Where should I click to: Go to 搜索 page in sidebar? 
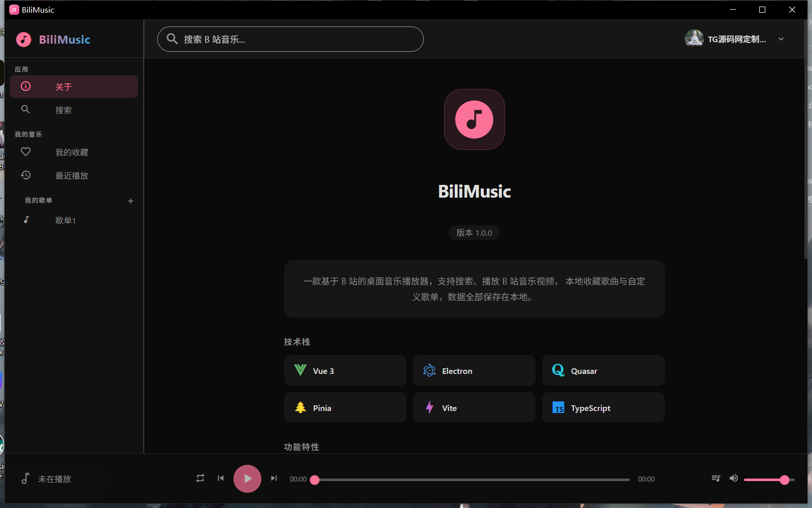[x=74, y=110]
